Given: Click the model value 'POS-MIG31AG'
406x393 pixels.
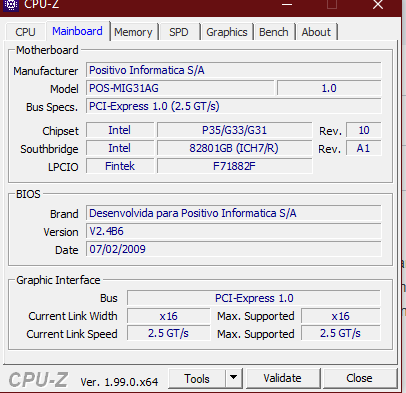Looking at the screenshot, I should click(180, 88).
